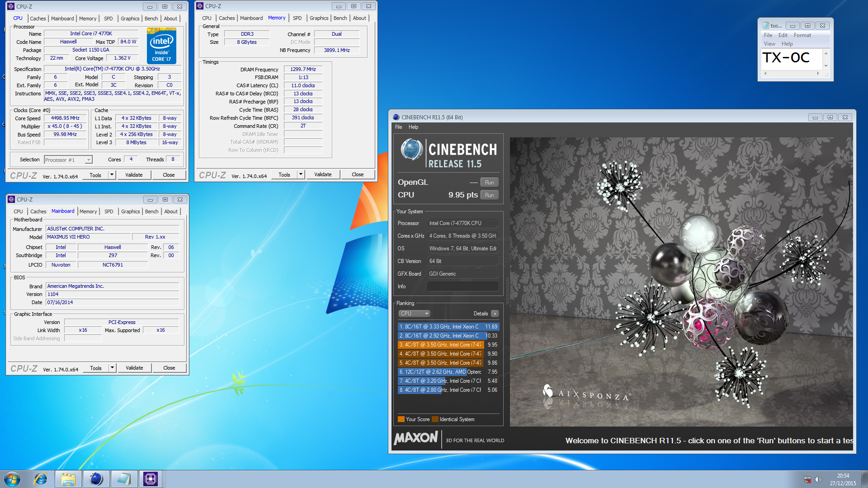Open Internet Explorer from taskbar
The width and height of the screenshot is (868, 488).
click(41, 479)
